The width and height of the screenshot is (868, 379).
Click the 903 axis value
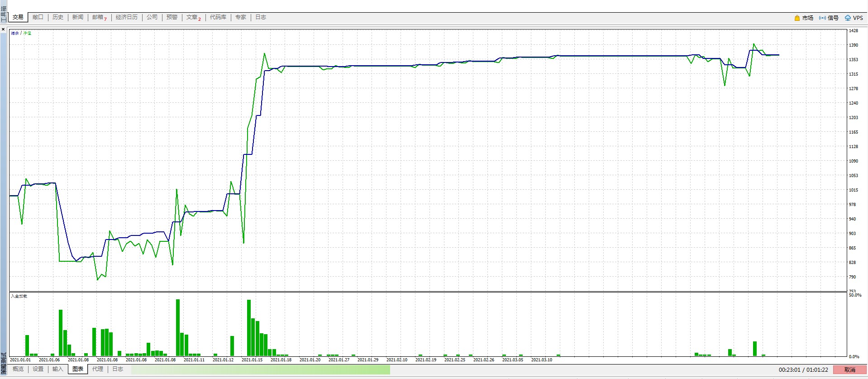(x=852, y=234)
